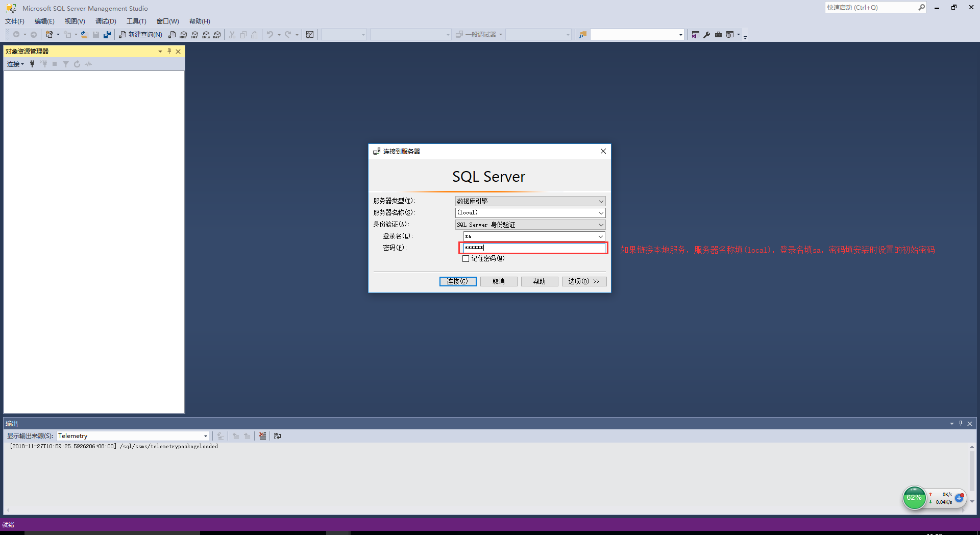
Task: Pin the 对象资源管理器 panel with pushpin
Action: tap(169, 51)
